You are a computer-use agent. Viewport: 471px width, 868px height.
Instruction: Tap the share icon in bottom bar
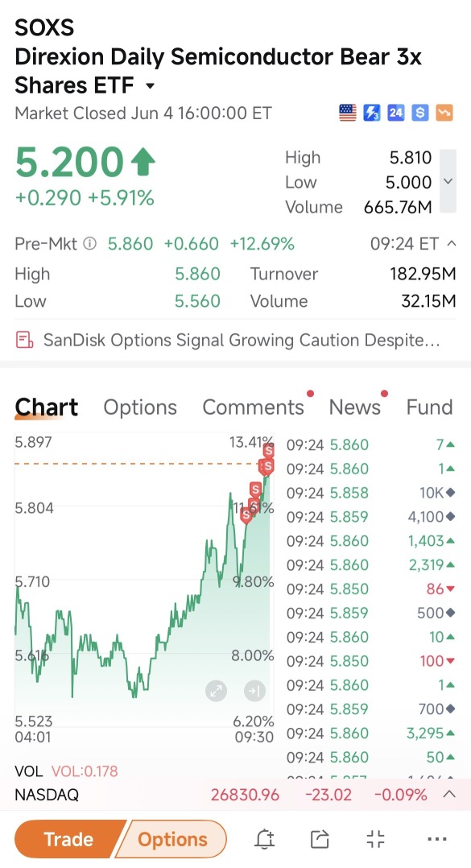320,839
